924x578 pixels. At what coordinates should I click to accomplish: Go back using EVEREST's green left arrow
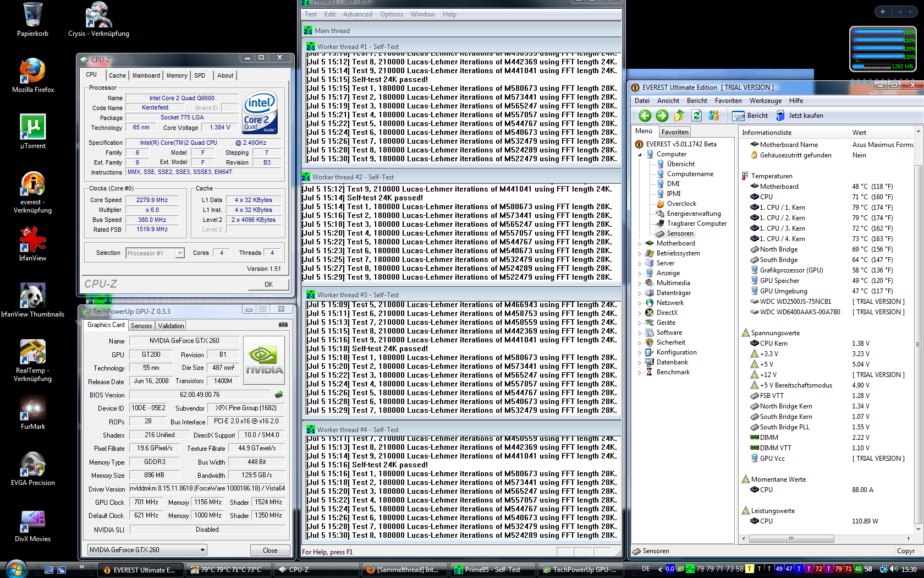[645, 116]
